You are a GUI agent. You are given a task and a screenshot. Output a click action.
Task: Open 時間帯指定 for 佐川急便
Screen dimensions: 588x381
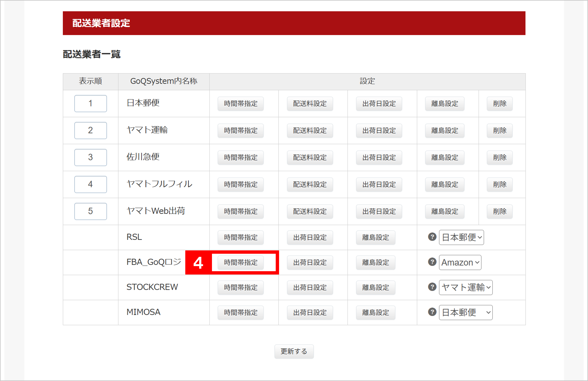[241, 157]
